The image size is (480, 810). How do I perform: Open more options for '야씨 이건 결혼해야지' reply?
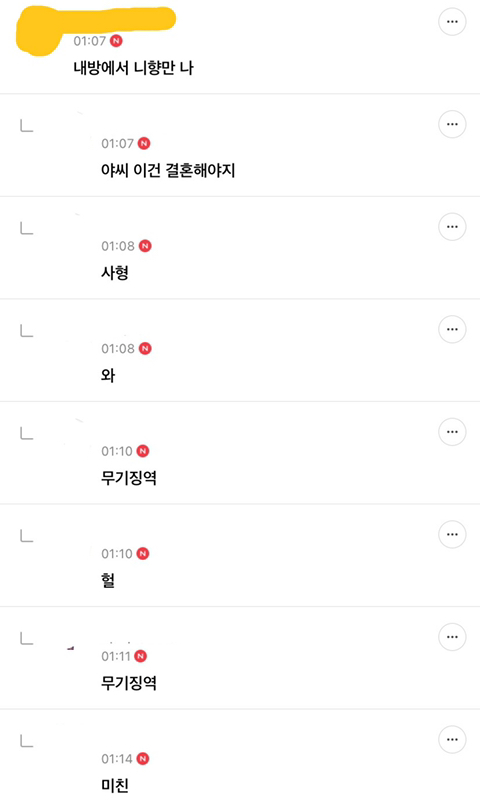coord(452,124)
